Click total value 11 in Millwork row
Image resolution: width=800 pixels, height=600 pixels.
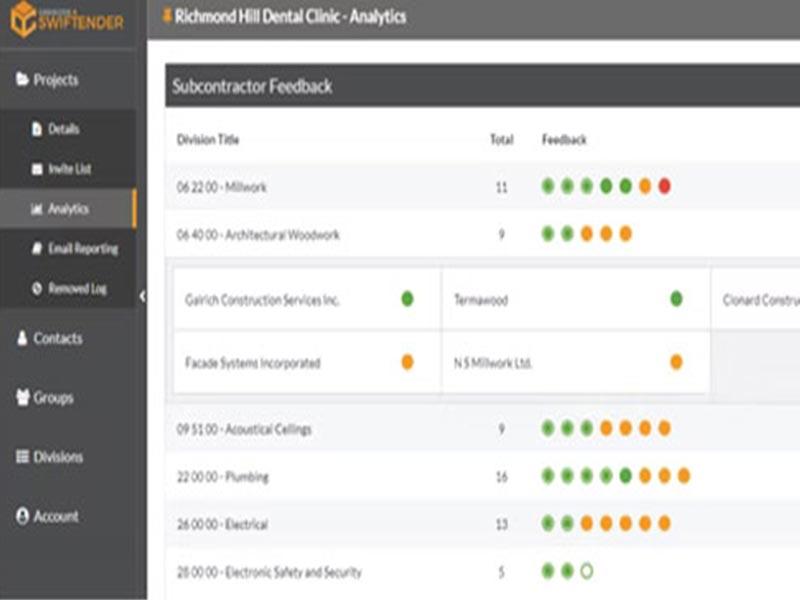(x=502, y=187)
